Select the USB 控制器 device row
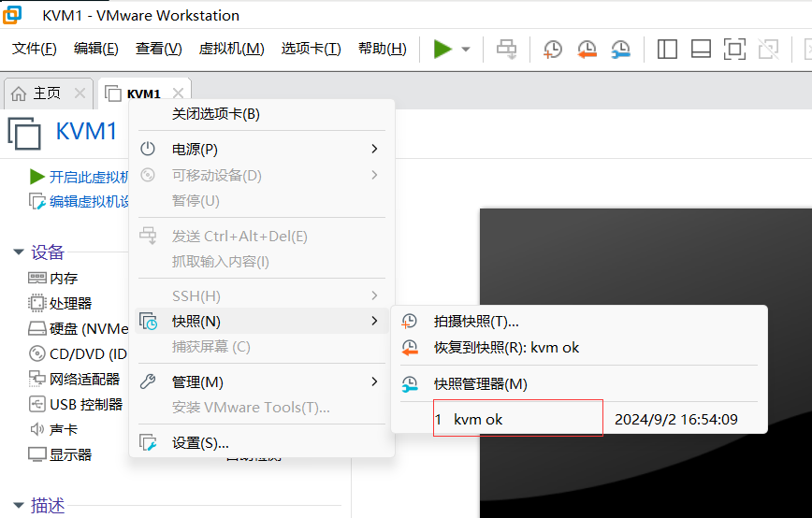Image resolution: width=812 pixels, height=518 pixels. click(x=76, y=404)
